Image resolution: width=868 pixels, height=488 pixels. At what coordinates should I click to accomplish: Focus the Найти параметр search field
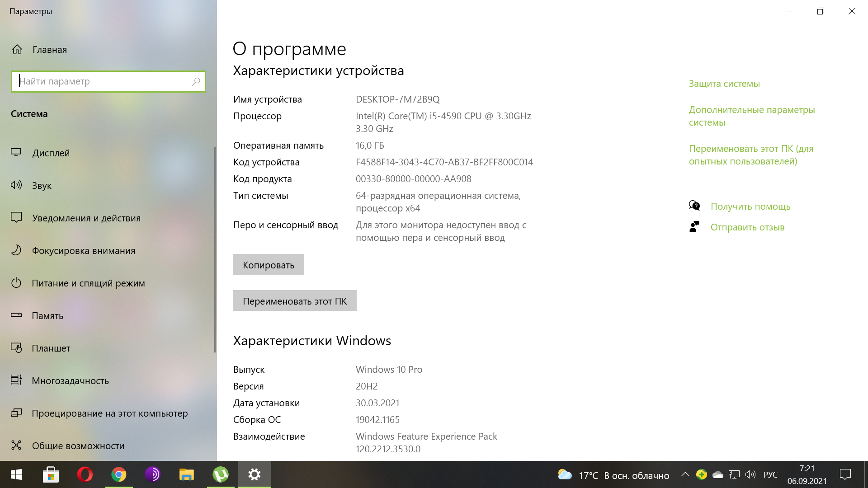click(x=108, y=81)
